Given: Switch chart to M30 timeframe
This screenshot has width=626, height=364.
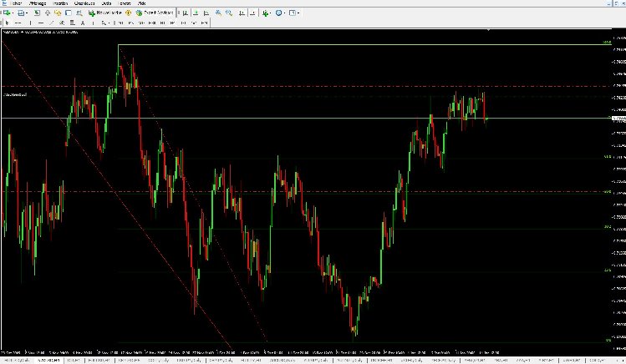Looking at the screenshot, I should (x=152, y=23).
